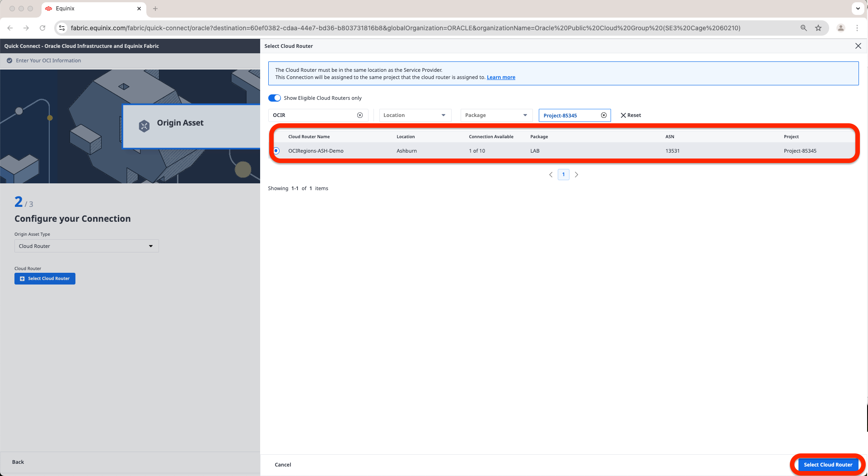Screen dimensions: 868x476
Task: Bookmark this page star icon
Action: 818,28
